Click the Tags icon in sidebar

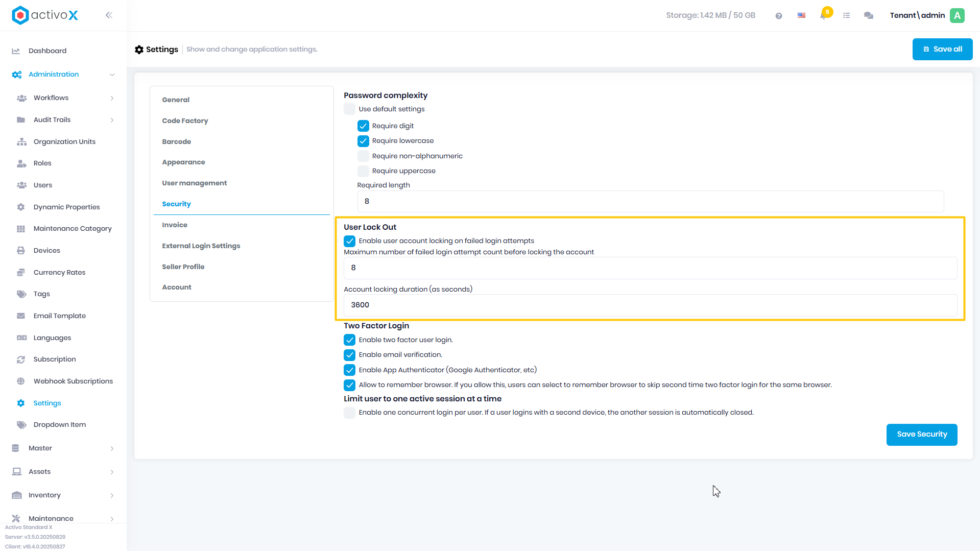(x=21, y=294)
